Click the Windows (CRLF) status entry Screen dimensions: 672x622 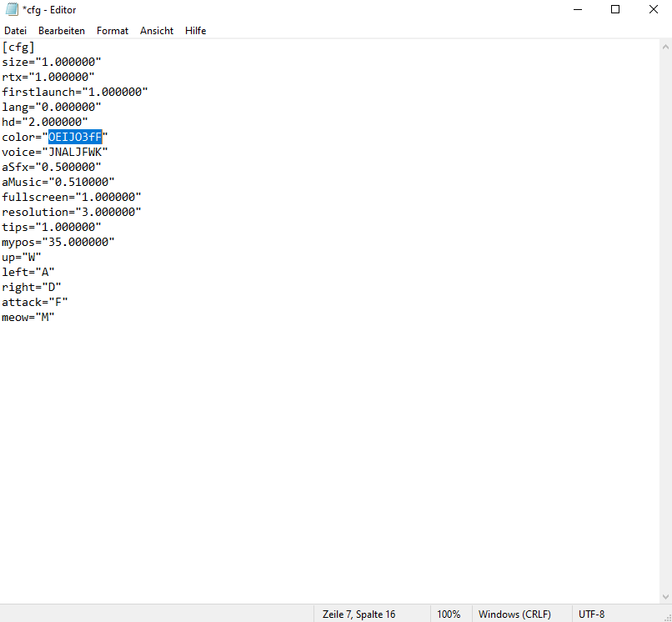pos(514,614)
